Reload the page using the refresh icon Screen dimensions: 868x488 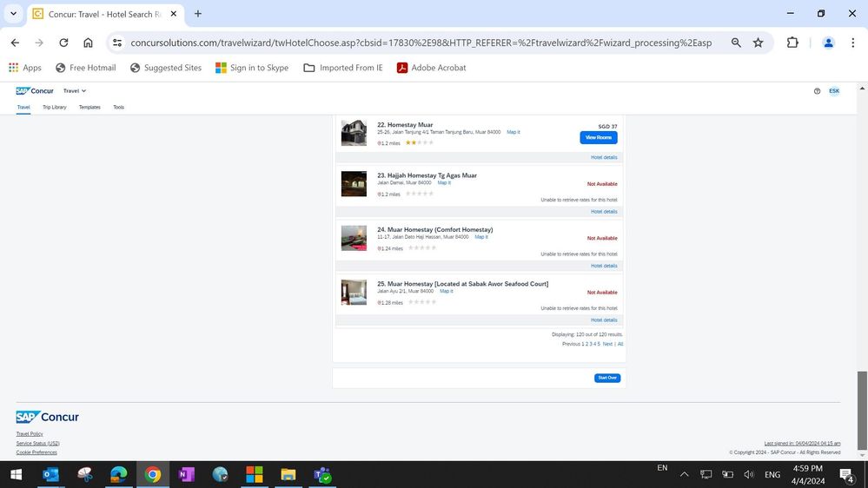pos(63,43)
